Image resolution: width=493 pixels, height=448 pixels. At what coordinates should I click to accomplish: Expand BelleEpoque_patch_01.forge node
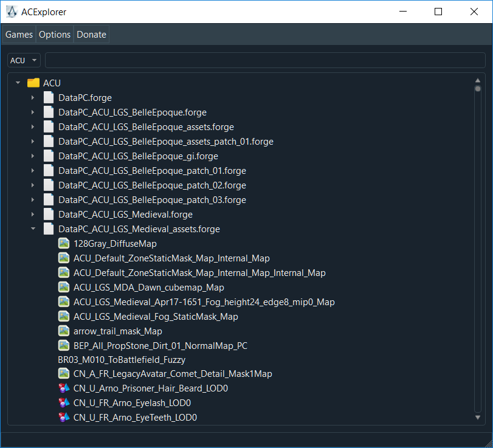(x=33, y=170)
